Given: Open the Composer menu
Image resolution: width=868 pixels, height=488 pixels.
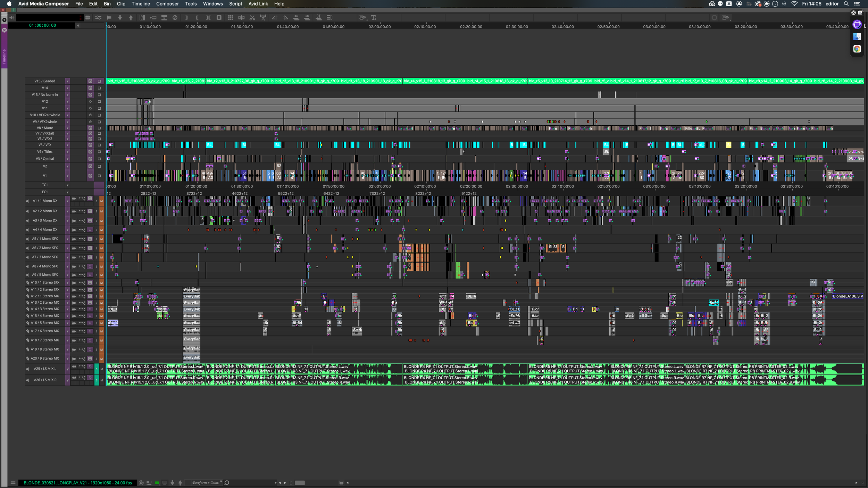Looking at the screenshot, I should pyautogui.click(x=167, y=4).
